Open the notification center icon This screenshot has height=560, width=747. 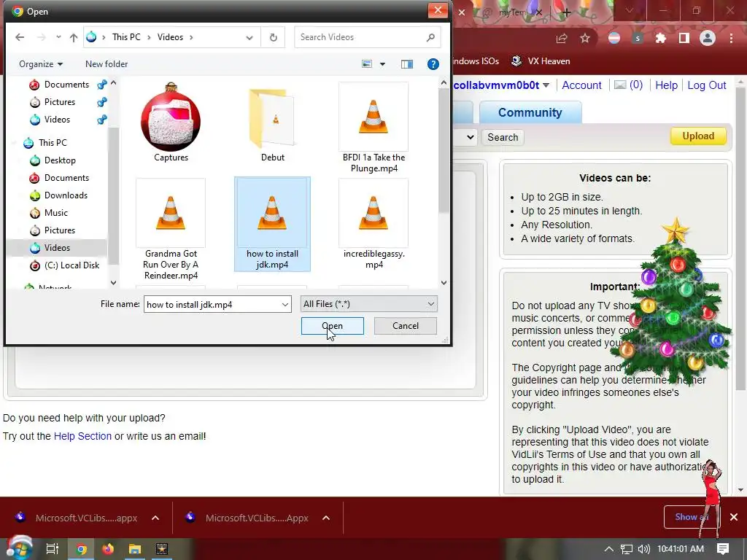coord(723,549)
